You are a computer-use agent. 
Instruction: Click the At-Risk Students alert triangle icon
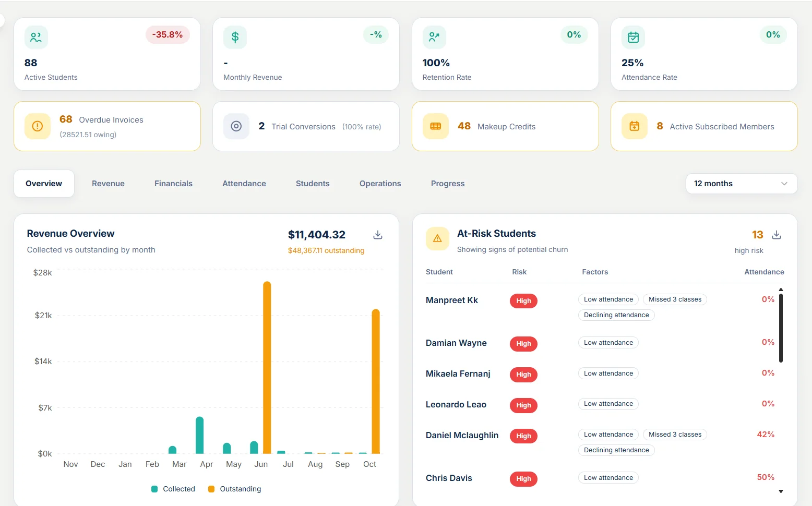click(437, 238)
